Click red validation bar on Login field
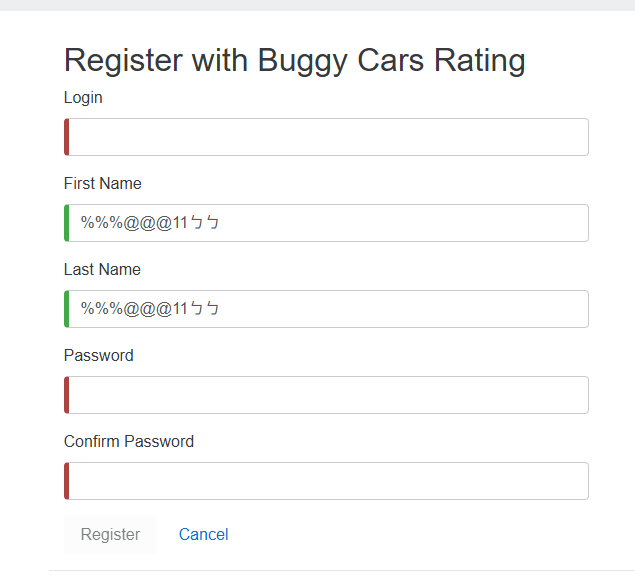This screenshot has width=635, height=582. tap(67, 137)
